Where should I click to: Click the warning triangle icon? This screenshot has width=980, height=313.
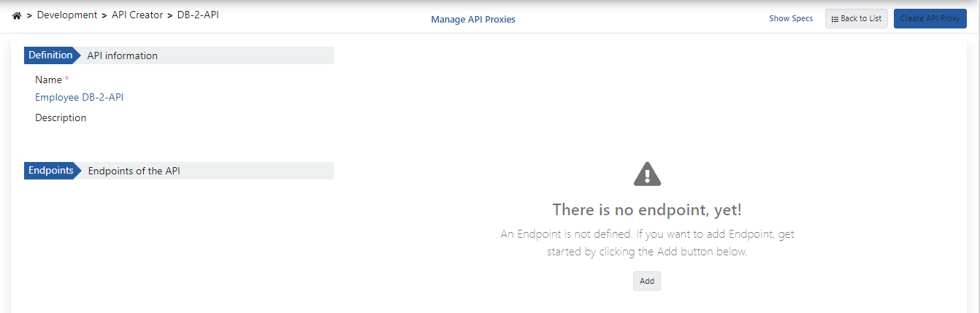coord(647,174)
